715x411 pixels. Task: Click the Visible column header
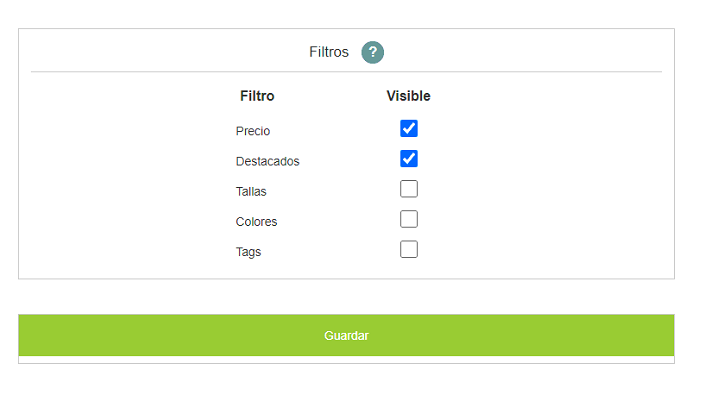tap(409, 96)
